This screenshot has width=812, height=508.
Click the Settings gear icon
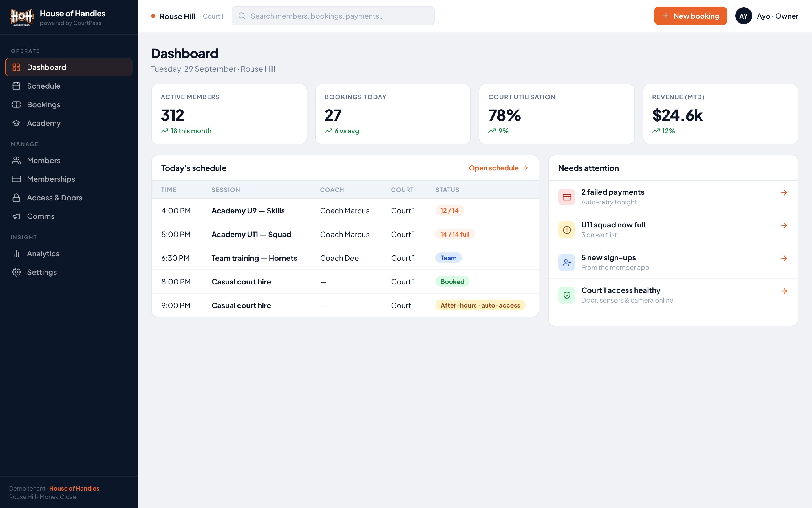coord(16,272)
